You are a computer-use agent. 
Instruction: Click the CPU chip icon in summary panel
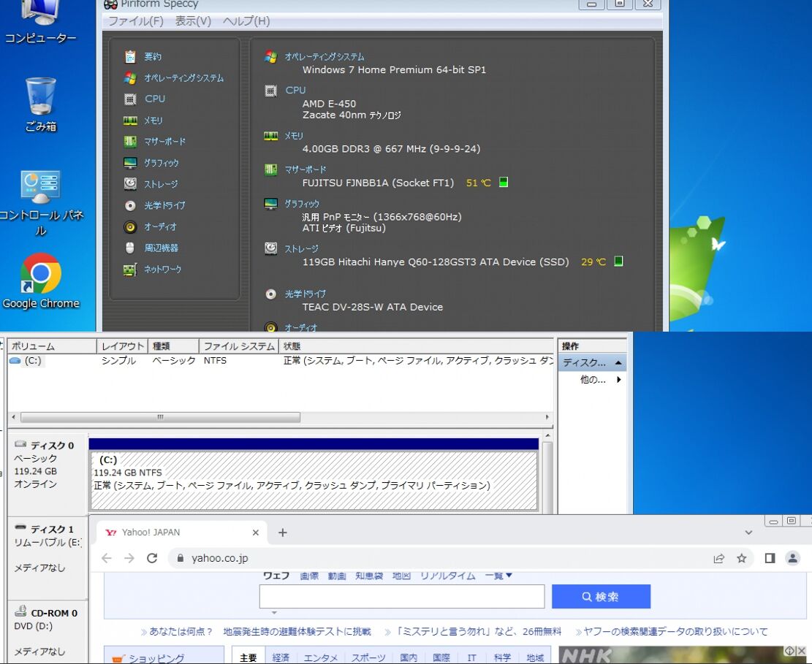coord(270,91)
